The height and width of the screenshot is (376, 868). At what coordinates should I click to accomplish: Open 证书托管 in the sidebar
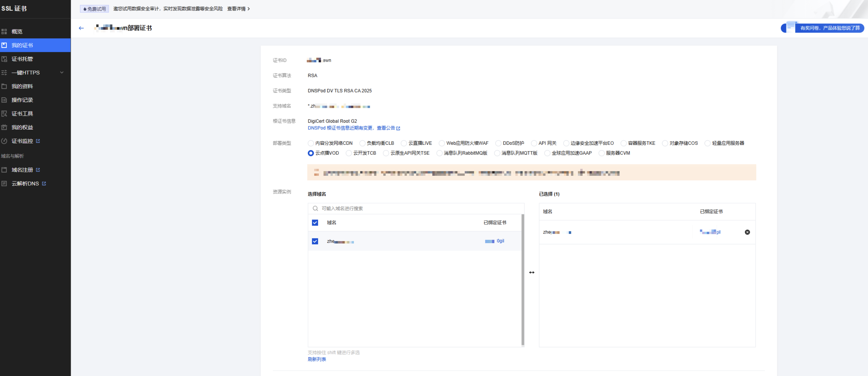22,59
